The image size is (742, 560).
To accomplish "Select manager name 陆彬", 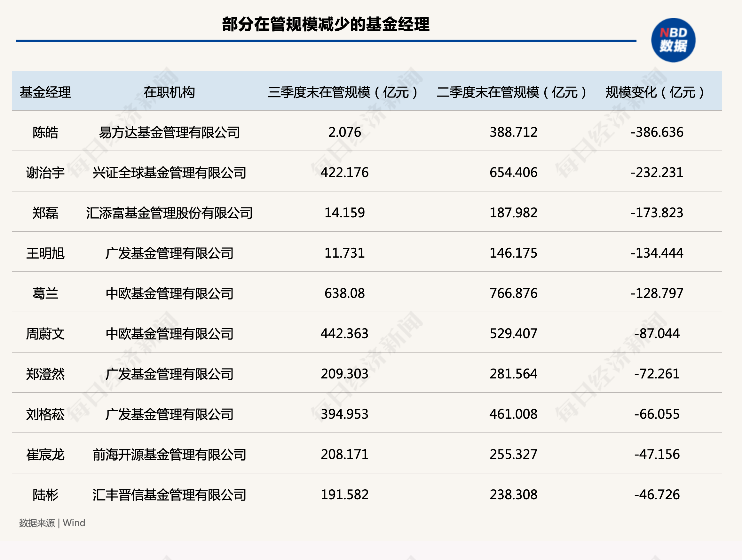I will pos(45,494).
